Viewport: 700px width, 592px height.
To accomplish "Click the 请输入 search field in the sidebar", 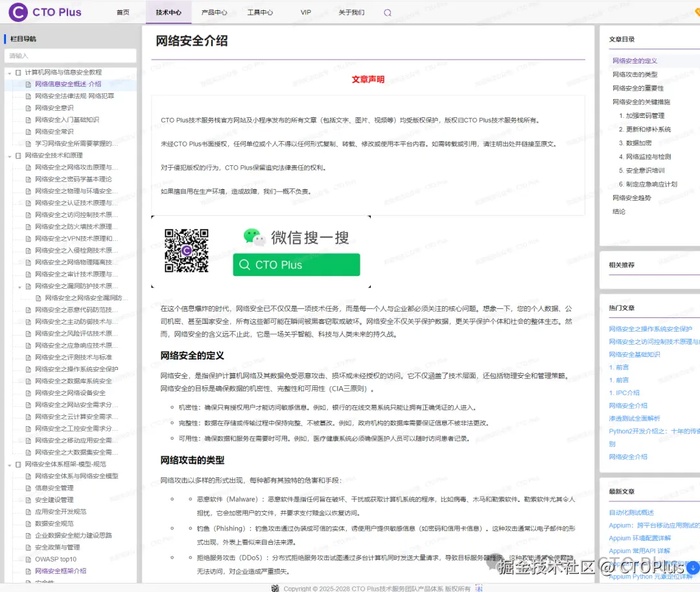I will point(70,56).
